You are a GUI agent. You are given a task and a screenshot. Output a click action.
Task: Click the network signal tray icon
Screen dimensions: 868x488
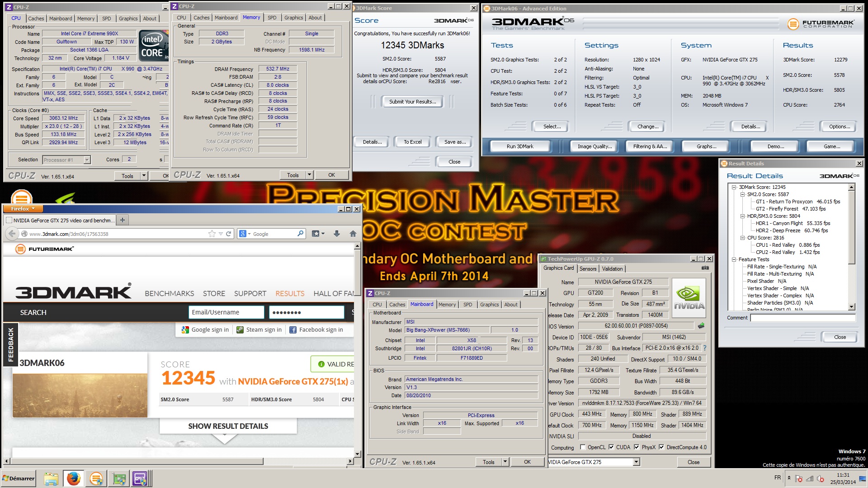point(809,479)
